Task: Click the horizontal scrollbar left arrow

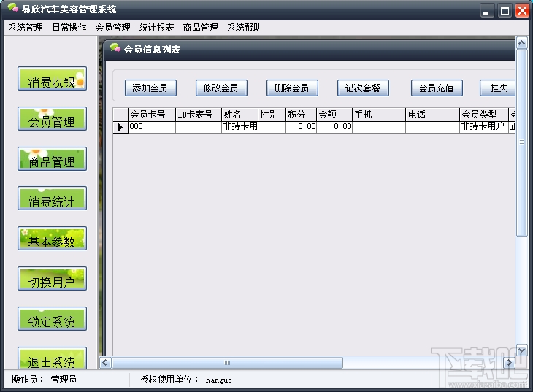Action: pos(104,363)
